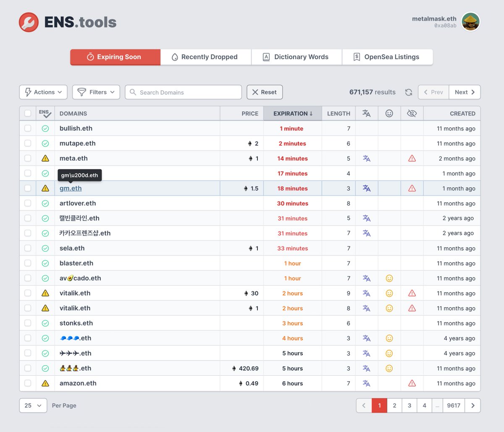The width and height of the screenshot is (504, 432).
Task: Click the ENS status column header icon
Action: click(x=45, y=113)
